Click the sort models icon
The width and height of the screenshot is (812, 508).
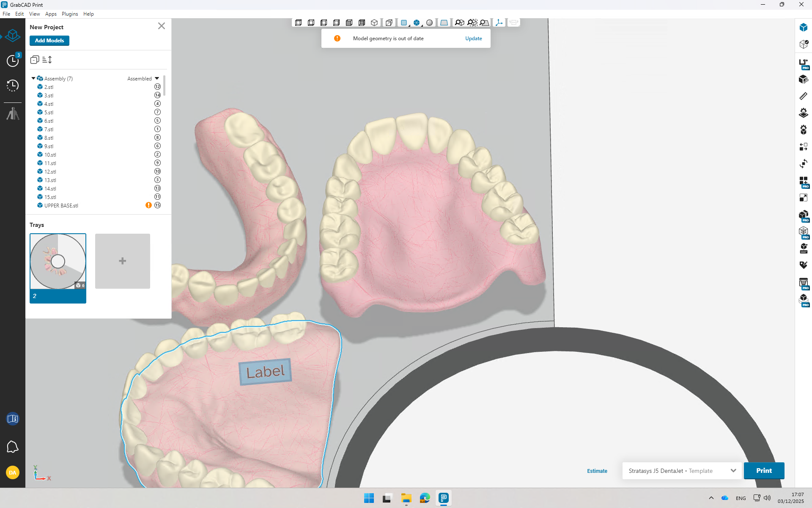click(x=47, y=60)
